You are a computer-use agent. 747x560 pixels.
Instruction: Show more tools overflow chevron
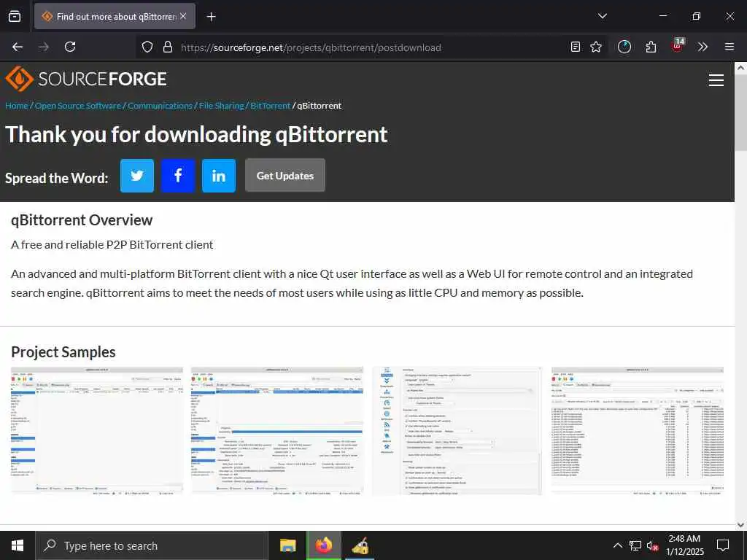[x=703, y=47]
